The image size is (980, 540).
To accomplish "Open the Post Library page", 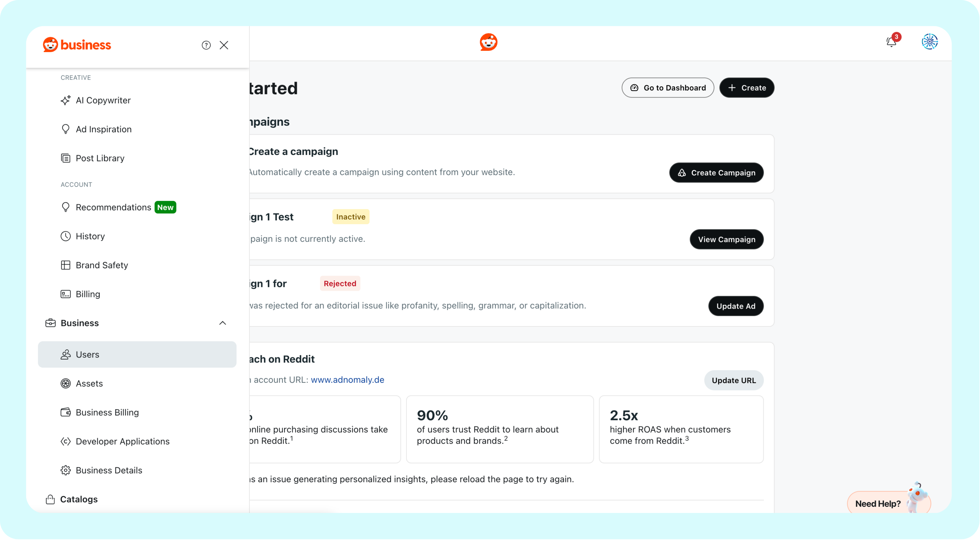I will click(x=100, y=158).
